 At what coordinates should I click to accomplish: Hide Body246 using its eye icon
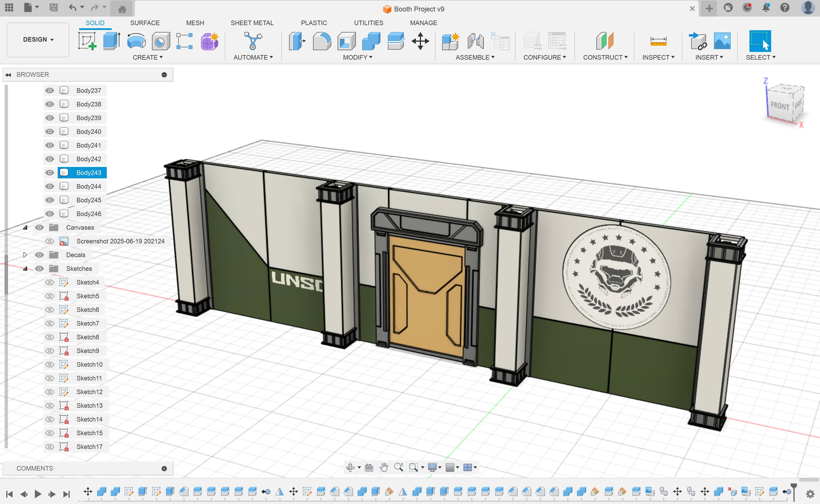[50, 214]
